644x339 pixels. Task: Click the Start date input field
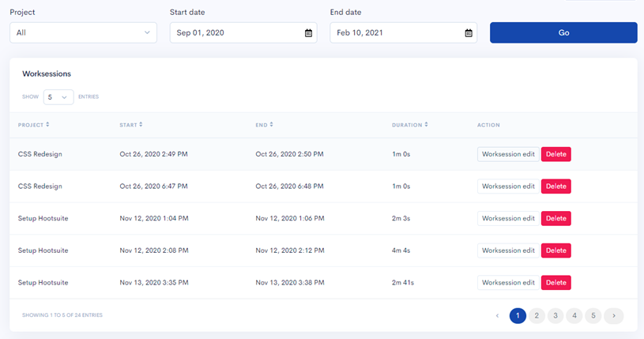[x=243, y=33]
